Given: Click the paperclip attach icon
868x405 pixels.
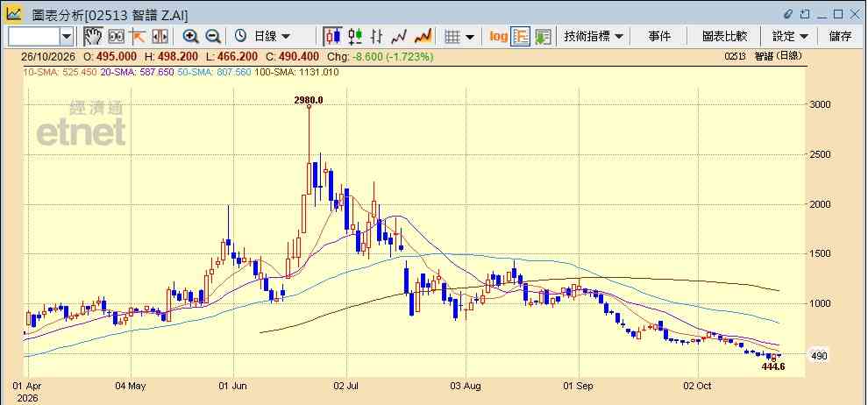Looking at the screenshot, I should [788, 14].
